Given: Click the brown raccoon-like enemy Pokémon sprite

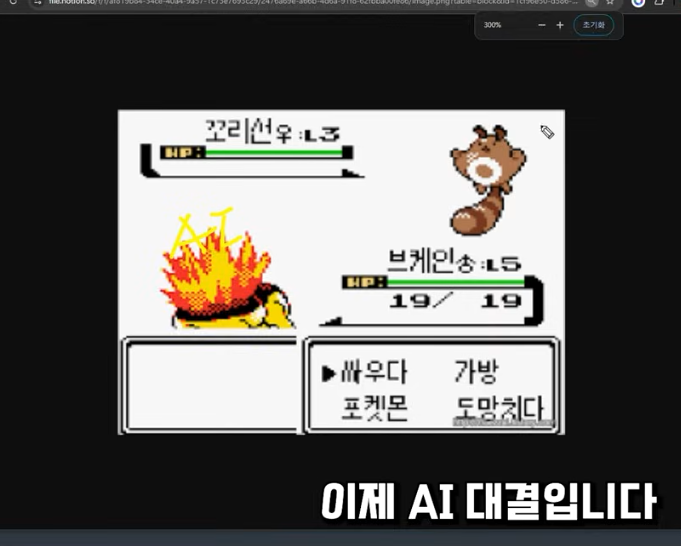Looking at the screenshot, I should pos(489,180).
